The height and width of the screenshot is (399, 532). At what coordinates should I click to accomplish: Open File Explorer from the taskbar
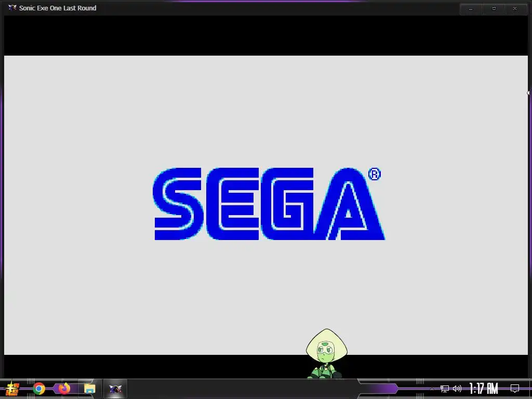[x=89, y=389]
